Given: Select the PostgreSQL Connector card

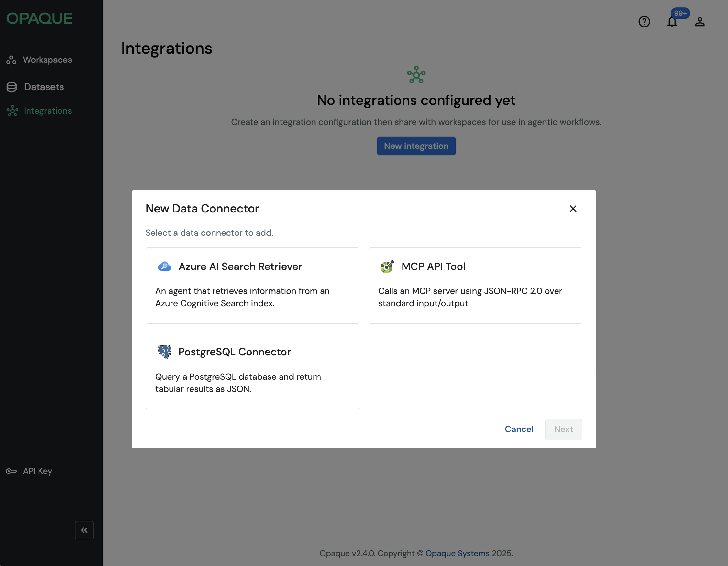Looking at the screenshot, I should (x=252, y=371).
